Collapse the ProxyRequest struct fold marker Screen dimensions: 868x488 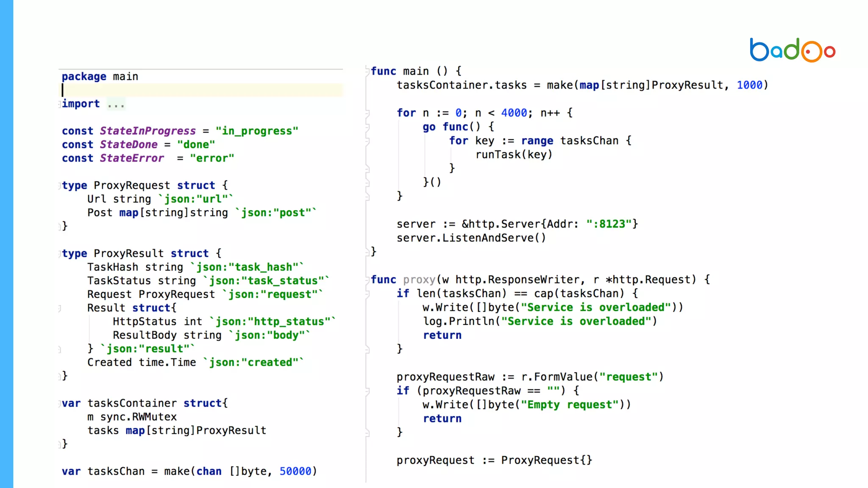coord(59,186)
